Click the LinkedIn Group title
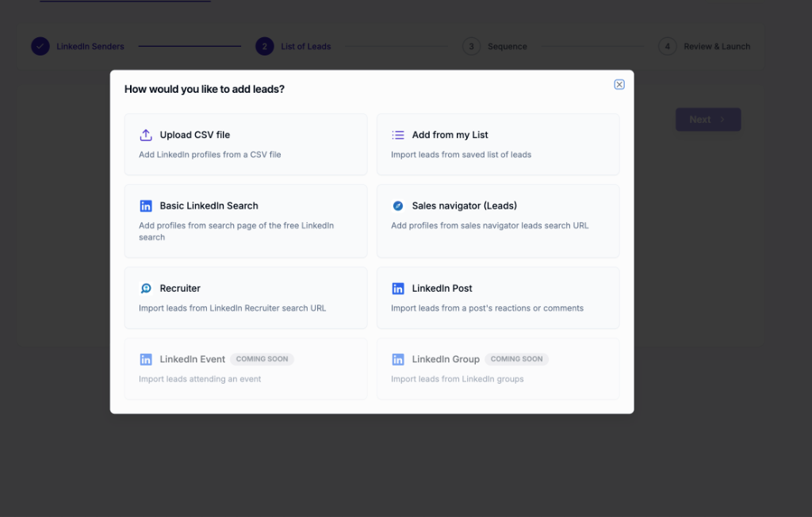Screen dimensions: 812x517 (x=446, y=359)
